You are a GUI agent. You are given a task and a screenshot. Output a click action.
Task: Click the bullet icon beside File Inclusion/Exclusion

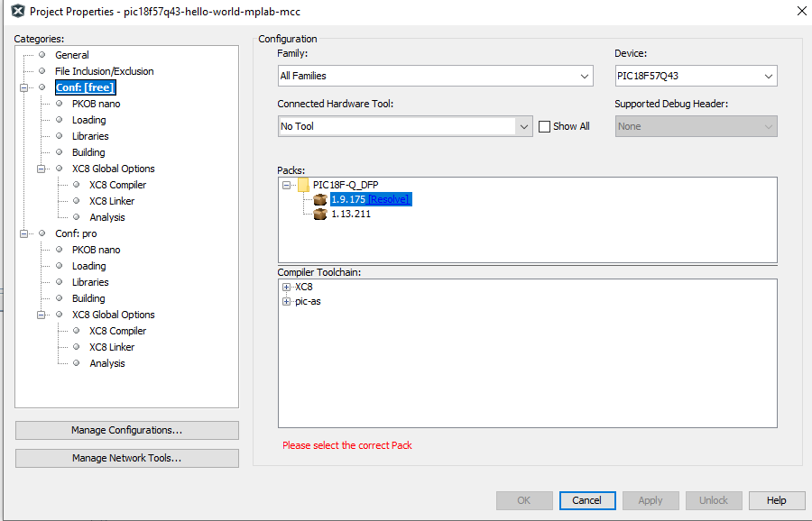pyautogui.click(x=42, y=71)
